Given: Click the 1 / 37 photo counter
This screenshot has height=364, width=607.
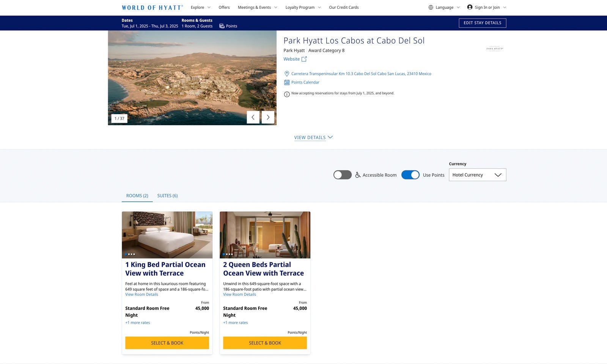Looking at the screenshot, I should coord(120,118).
